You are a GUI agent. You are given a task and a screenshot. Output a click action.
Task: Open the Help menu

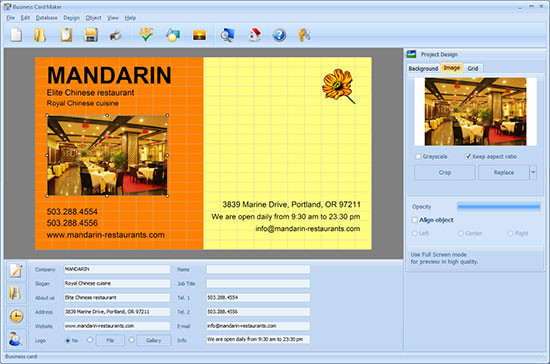click(x=130, y=18)
